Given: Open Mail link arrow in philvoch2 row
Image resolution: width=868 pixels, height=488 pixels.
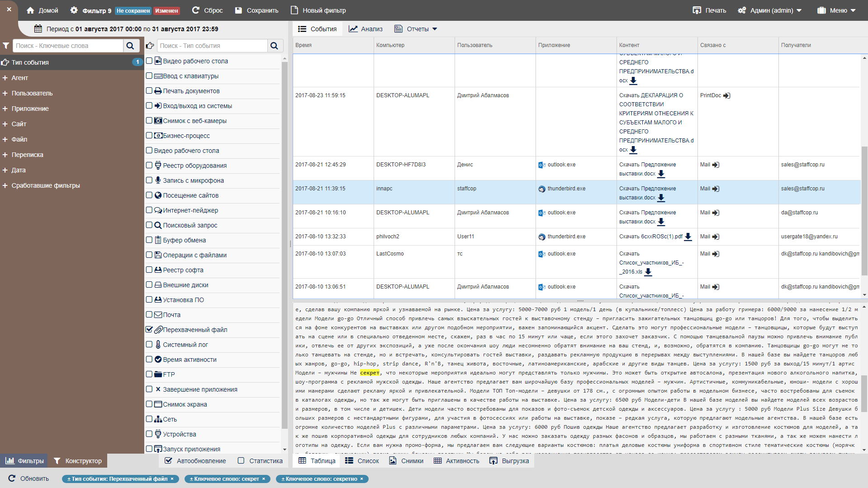Looking at the screenshot, I should click(x=716, y=237).
